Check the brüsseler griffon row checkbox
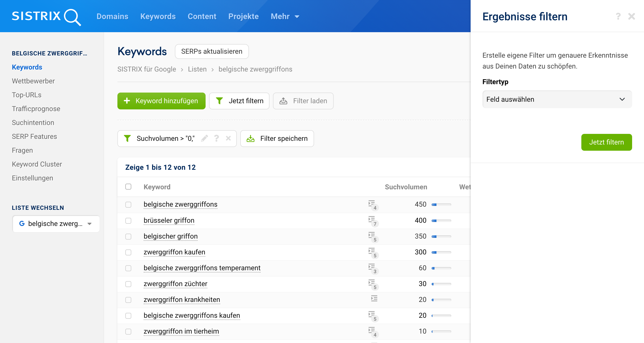The height and width of the screenshot is (343, 644). [128, 220]
